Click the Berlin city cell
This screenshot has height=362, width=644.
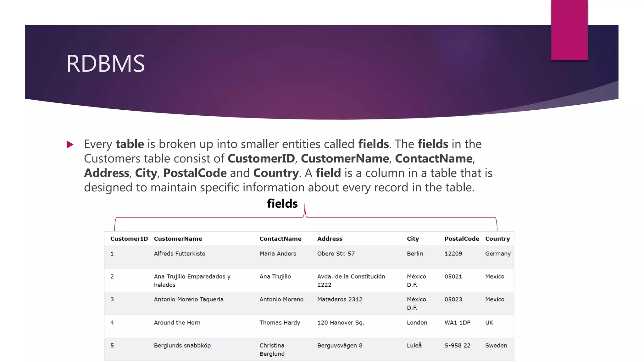coord(415,254)
